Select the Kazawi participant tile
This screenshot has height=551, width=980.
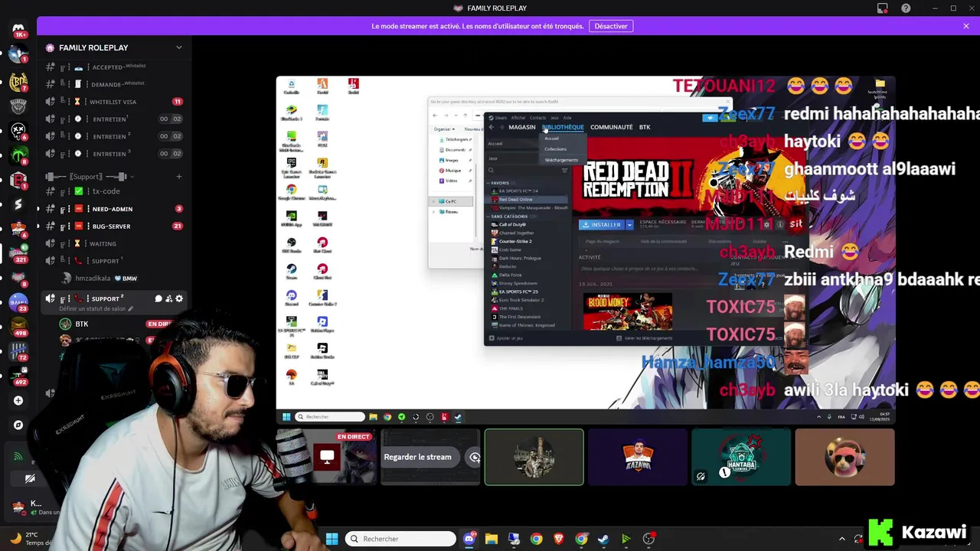[x=637, y=457]
